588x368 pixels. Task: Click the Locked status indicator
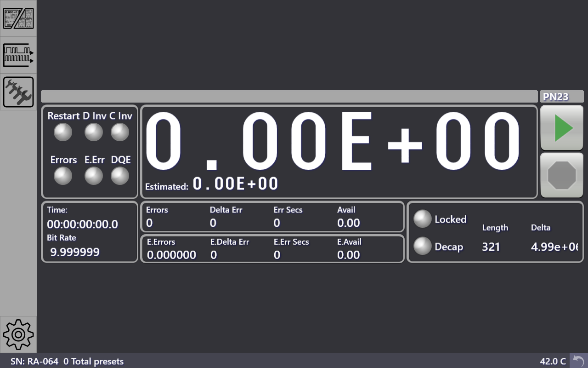click(422, 218)
